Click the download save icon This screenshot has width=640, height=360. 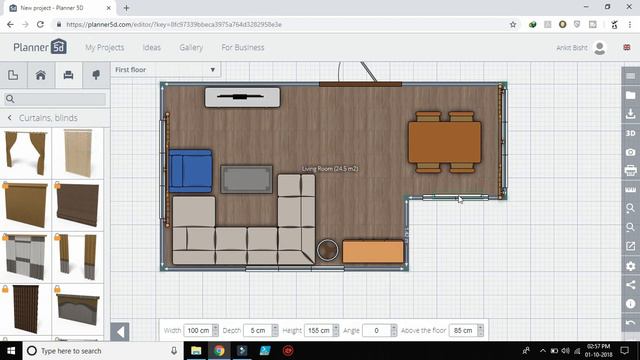631,114
